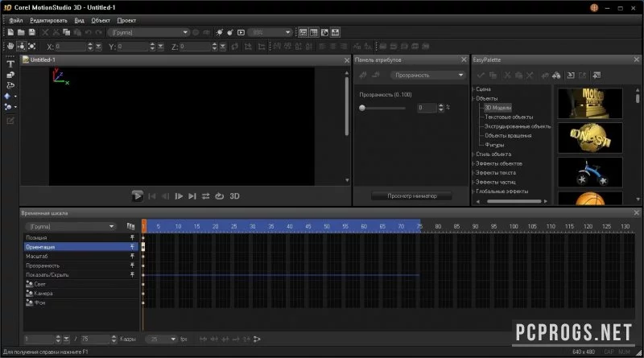The image size is (644, 358).
Task: Open the Вид menu
Action: click(x=79, y=20)
